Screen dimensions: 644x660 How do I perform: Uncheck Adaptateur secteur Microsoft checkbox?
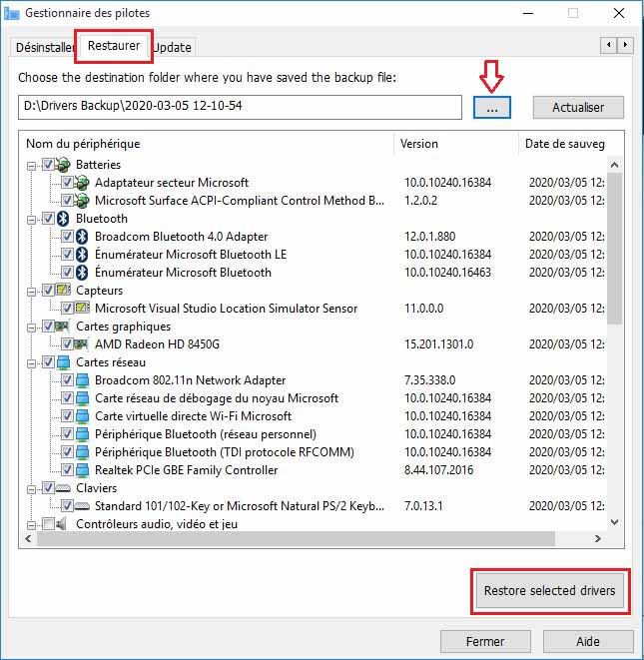(x=67, y=183)
